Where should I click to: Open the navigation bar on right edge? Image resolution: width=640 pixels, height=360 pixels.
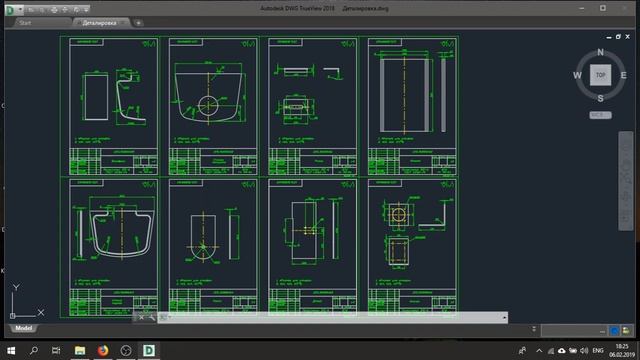(x=626, y=181)
